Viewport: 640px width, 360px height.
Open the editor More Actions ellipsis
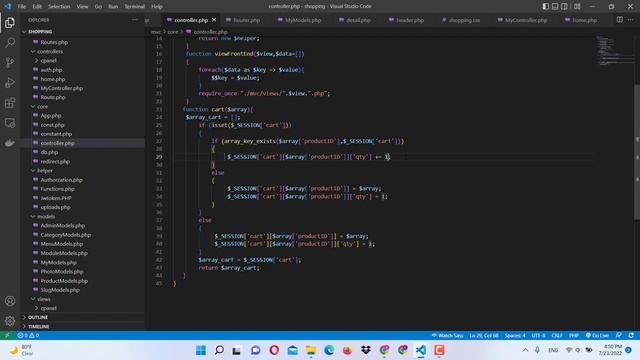tap(631, 20)
